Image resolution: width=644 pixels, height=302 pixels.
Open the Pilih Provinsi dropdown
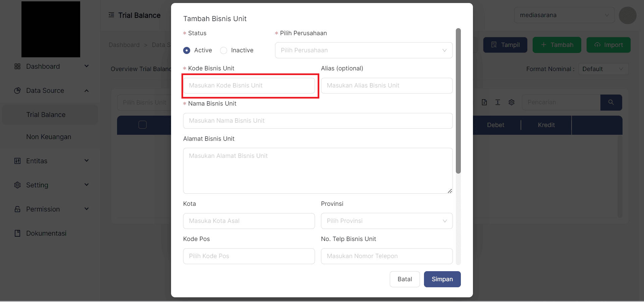pyautogui.click(x=386, y=221)
